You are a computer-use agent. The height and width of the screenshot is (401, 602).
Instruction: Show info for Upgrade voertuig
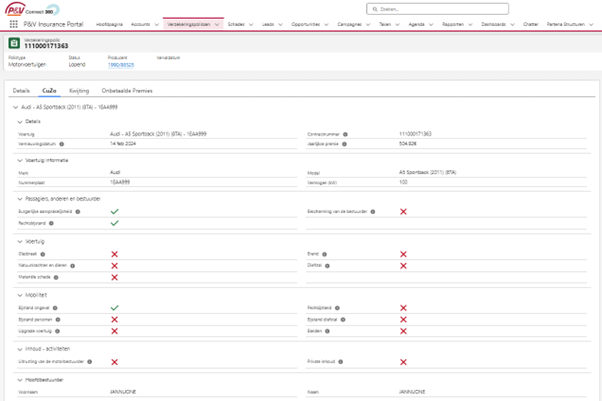click(58, 331)
